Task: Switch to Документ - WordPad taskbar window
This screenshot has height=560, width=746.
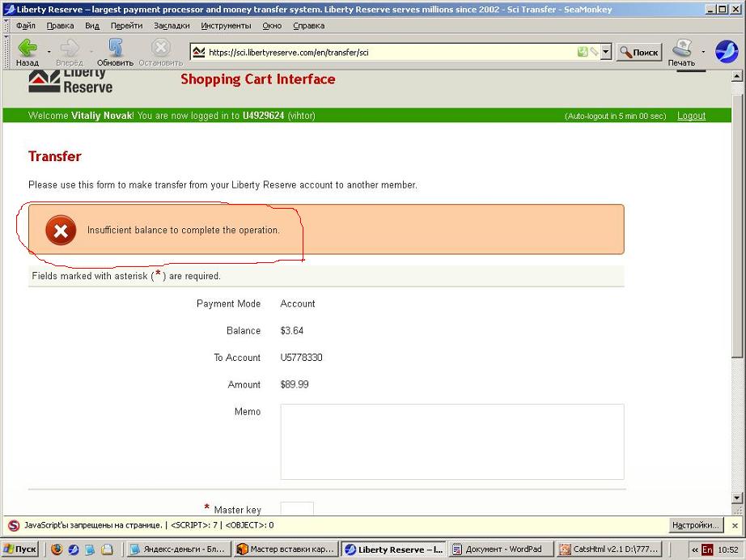Action: [x=502, y=549]
